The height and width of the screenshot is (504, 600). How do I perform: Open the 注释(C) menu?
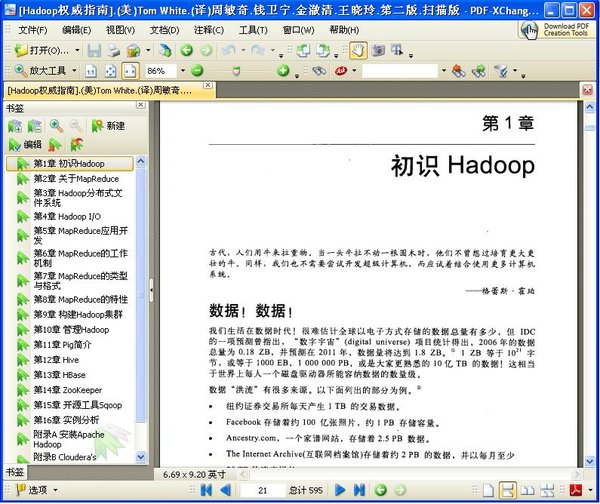click(209, 30)
